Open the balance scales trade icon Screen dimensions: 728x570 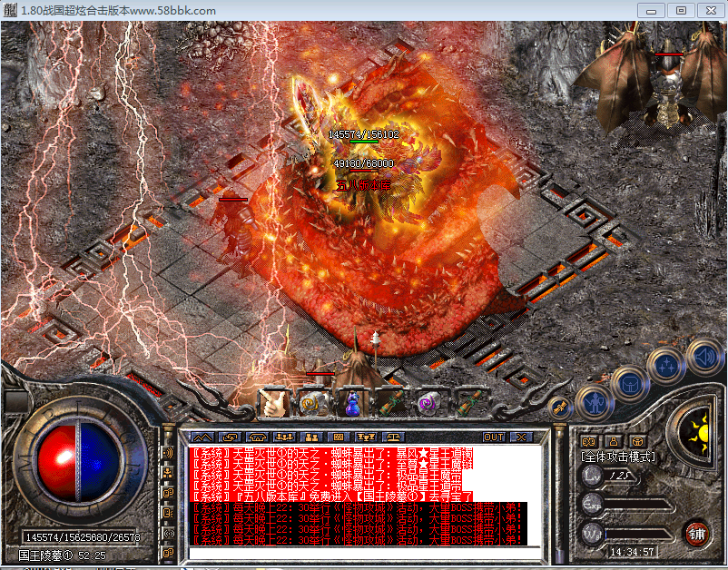[393, 437]
